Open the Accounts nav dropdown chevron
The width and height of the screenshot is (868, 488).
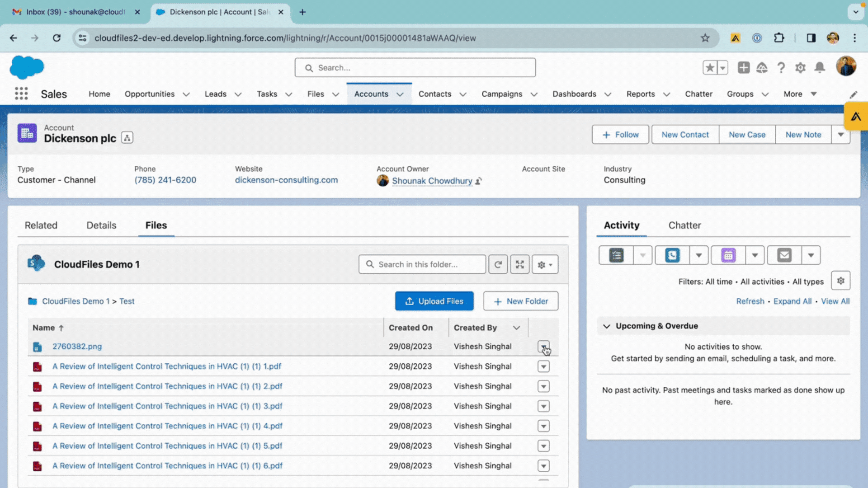[x=400, y=94]
